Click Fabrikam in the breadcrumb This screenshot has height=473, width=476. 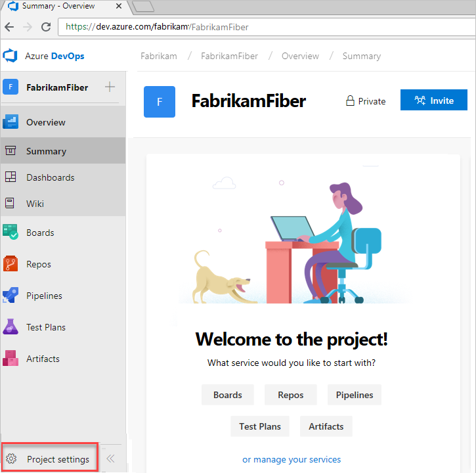pyautogui.click(x=159, y=56)
